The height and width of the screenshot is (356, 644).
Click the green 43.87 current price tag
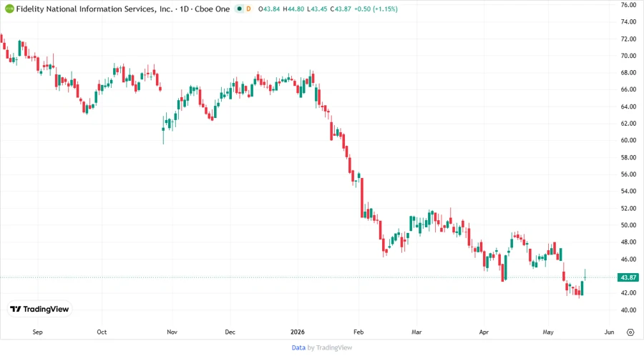coord(628,277)
